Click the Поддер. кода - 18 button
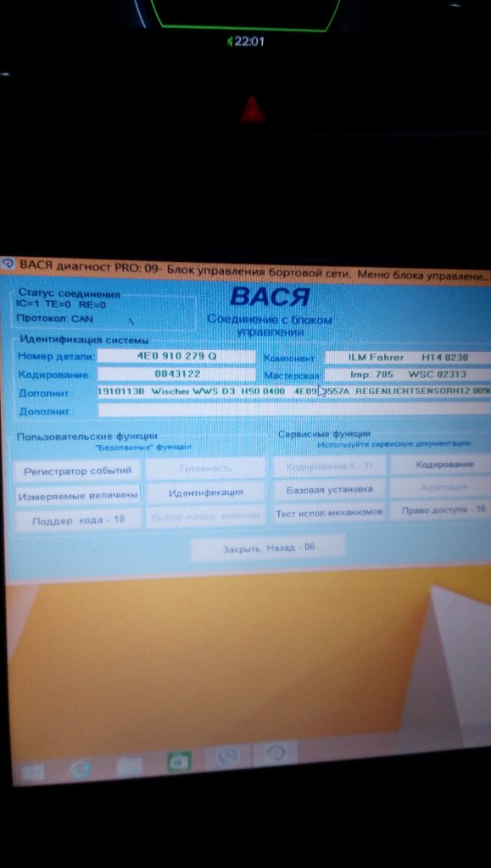 point(77,520)
